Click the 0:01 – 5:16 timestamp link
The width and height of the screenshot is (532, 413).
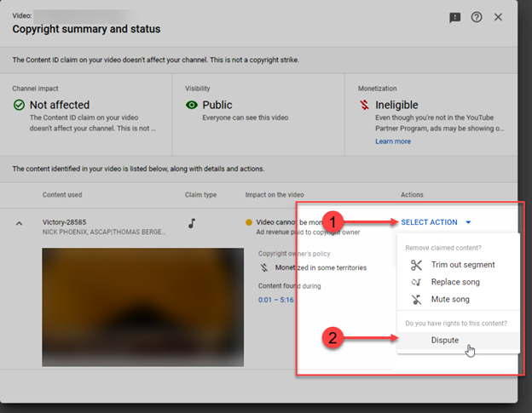tap(275, 300)
